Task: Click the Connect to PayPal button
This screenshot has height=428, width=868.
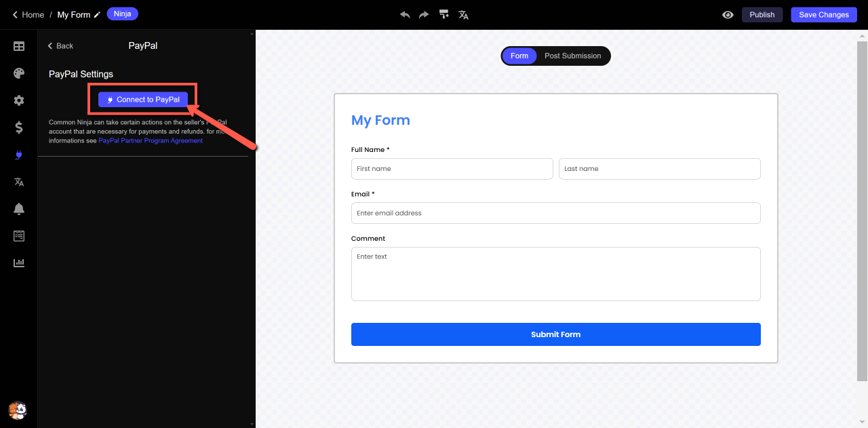Action: 143,100
